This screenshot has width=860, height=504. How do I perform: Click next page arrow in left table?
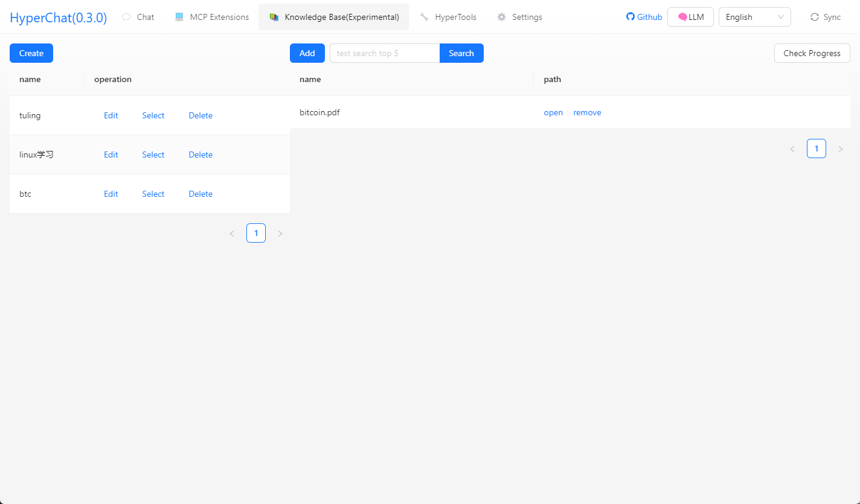click(x=280, y=233)
